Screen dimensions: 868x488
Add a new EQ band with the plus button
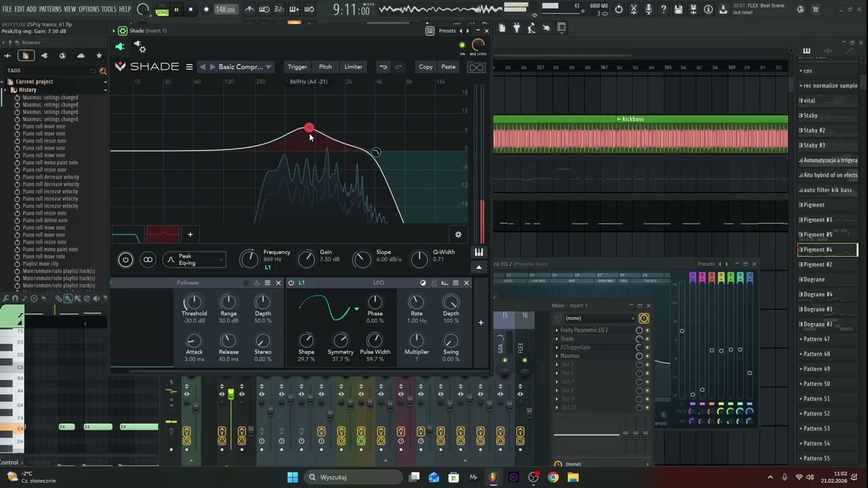pos(190,235)
